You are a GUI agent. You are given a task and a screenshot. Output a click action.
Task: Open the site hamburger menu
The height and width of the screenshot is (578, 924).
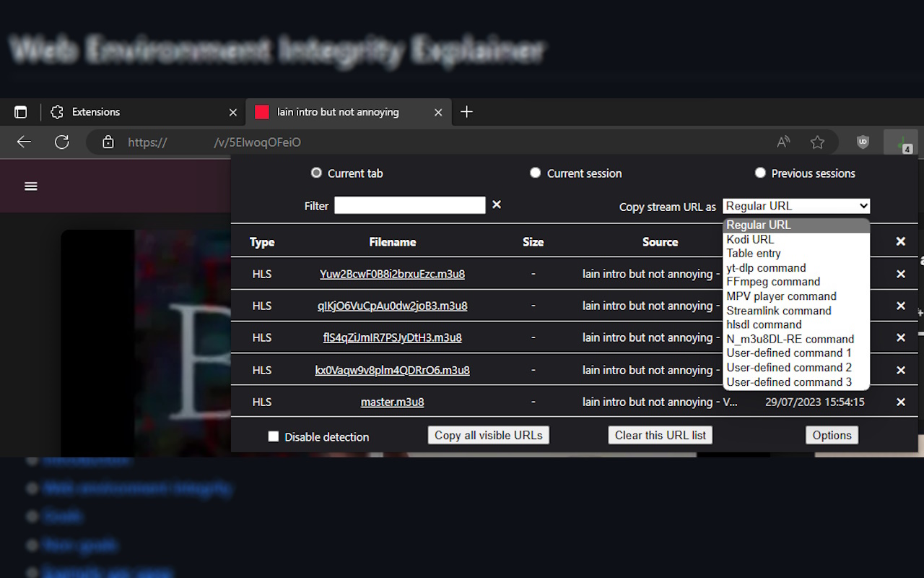point(30,186)
